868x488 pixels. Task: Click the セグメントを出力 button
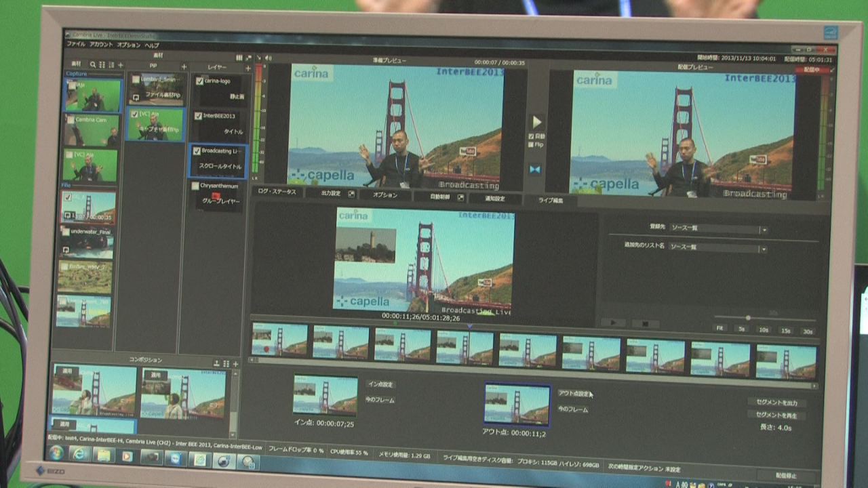click(x=776, y=403)
